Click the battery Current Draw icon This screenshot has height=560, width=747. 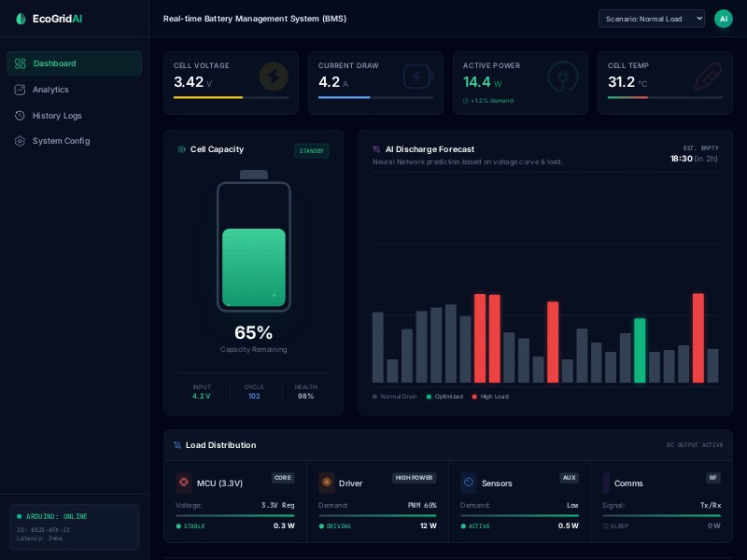click(x=417, y=76)
